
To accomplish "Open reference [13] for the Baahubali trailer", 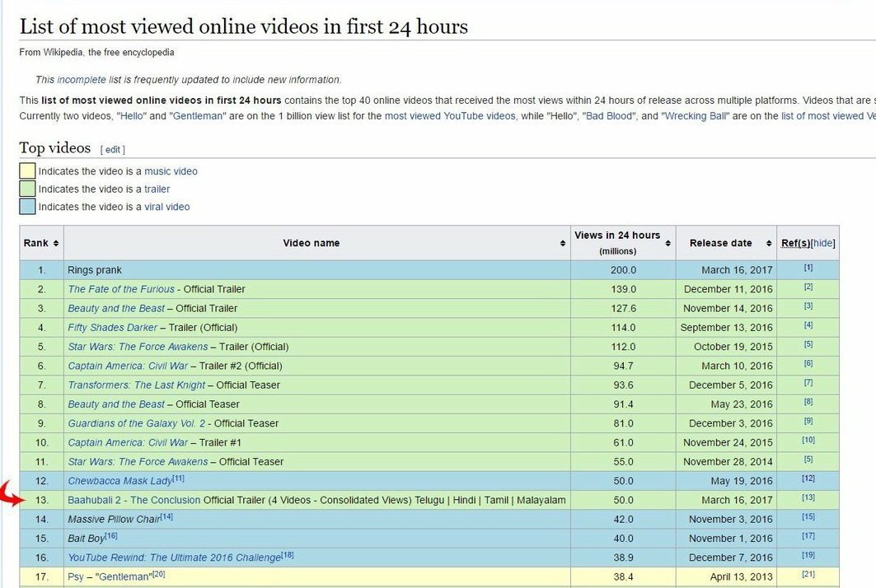I will [807, 497].
